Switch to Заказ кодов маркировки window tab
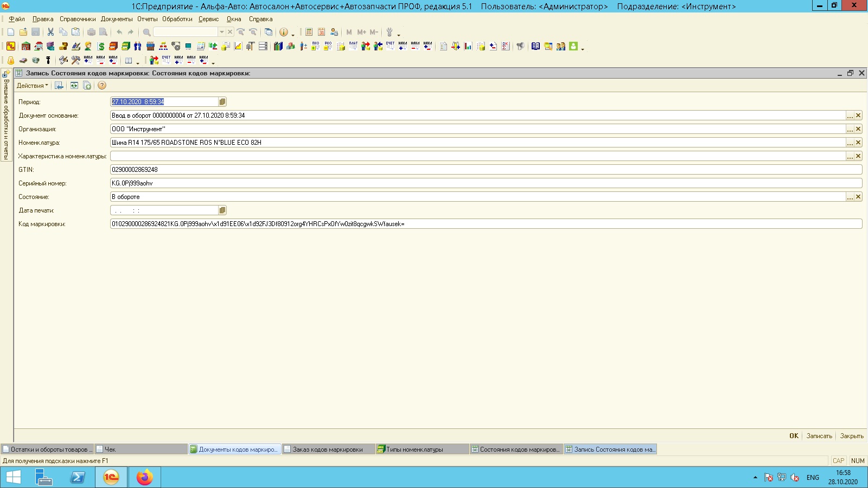This screenshot has height=488, width=868. pyautogui.click(x=329, y=450)
